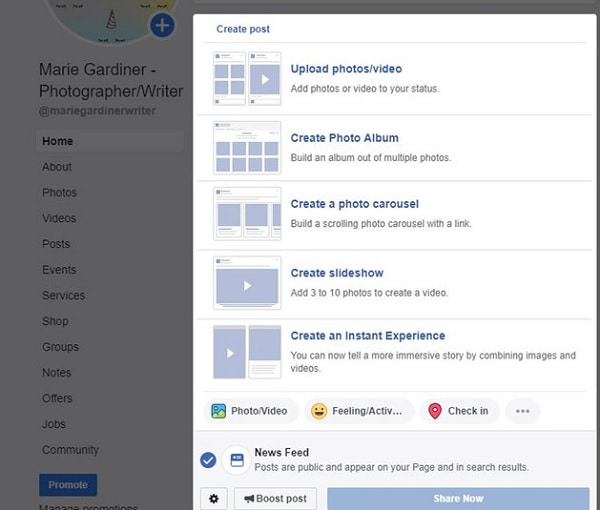Click the Check in location pin icon

pos(435,411)
